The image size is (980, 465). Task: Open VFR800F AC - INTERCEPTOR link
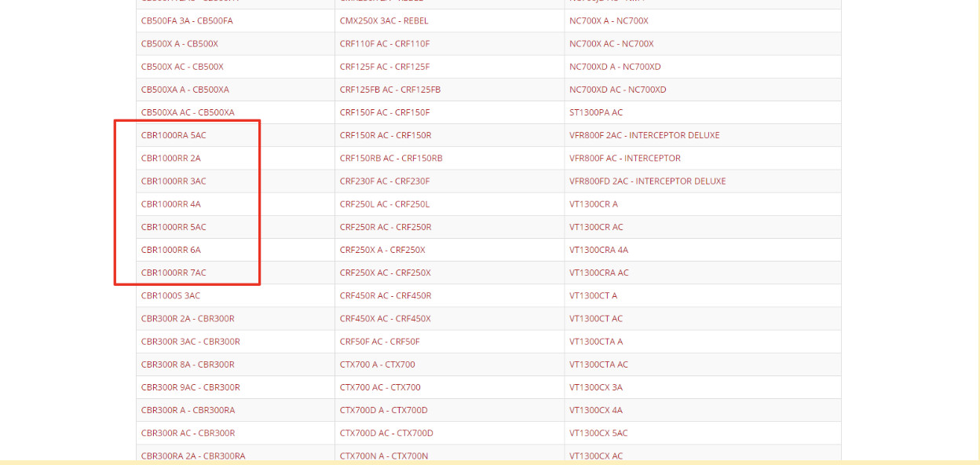pos(625,158)
